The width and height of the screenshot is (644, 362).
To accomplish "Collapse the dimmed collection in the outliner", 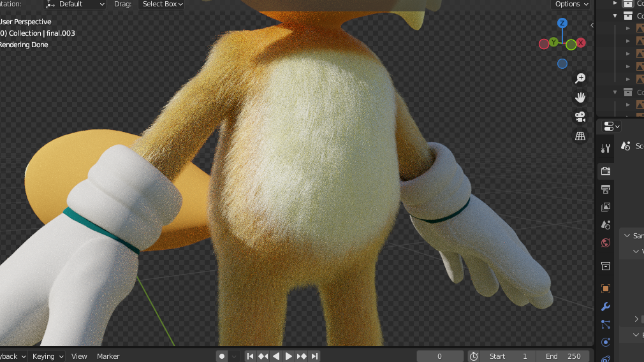I will pos(615,92).
